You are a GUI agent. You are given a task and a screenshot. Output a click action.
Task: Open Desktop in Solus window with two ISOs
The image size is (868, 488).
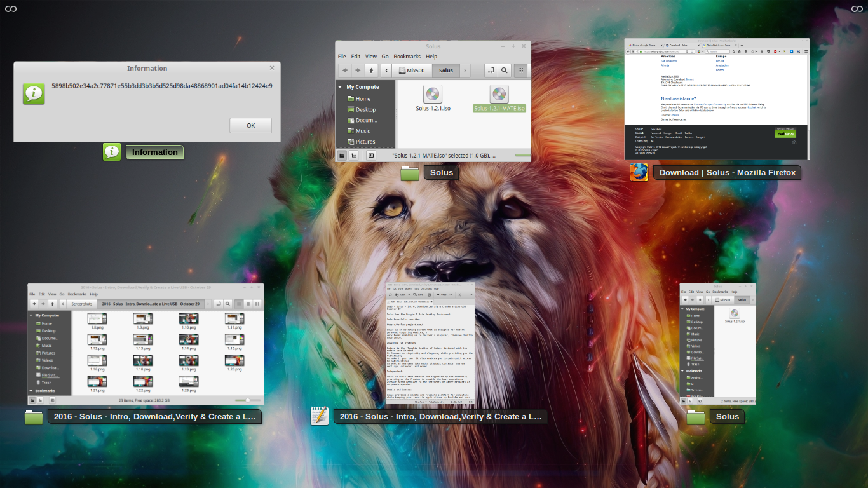(362, 109)
